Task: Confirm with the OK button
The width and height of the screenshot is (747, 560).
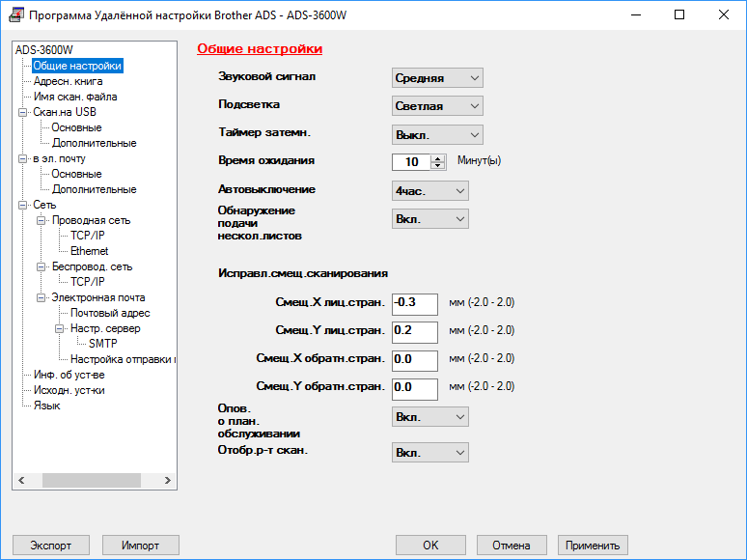Action: 430,546
